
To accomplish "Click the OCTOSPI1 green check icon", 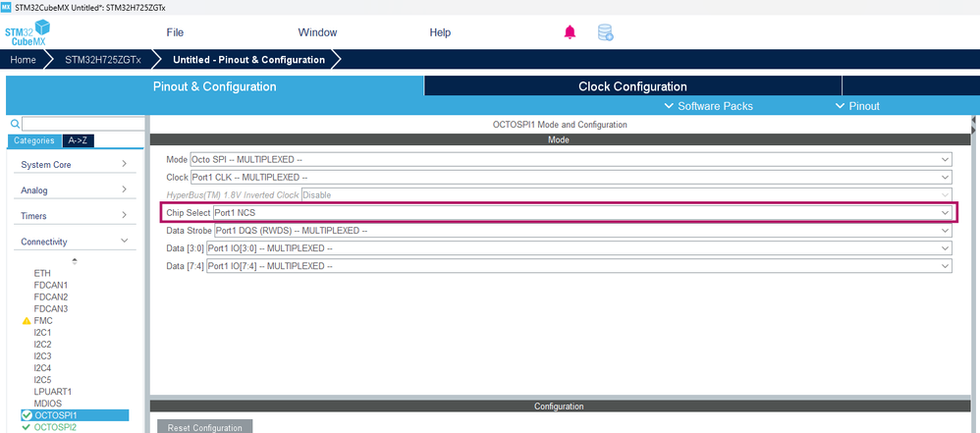I will (27, 415).
